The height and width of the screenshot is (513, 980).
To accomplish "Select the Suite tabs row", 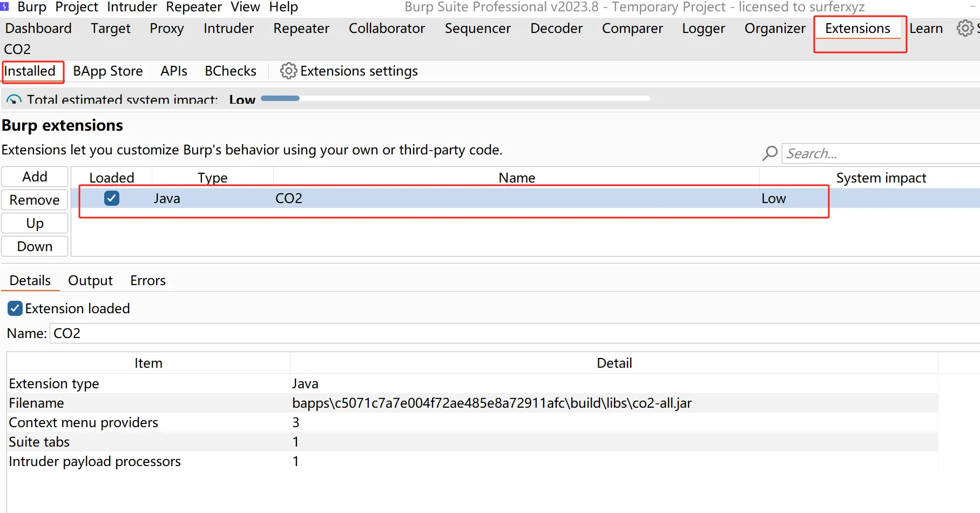I will coord(473,442).
